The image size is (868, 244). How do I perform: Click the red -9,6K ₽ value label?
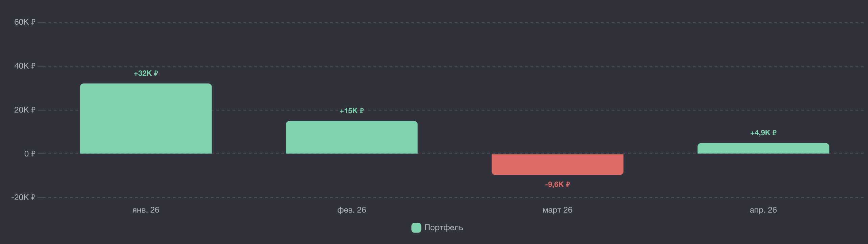pyautogui.click(x=557, y=185)
